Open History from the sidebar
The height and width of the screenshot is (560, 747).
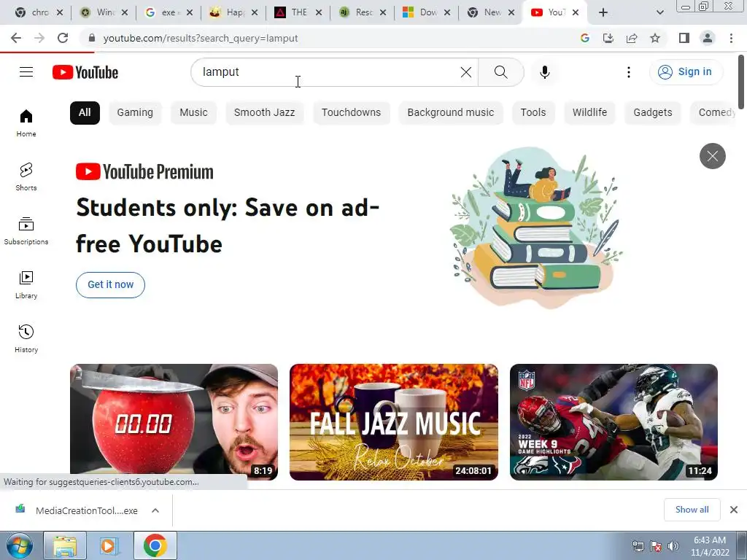tap(26, 338)
